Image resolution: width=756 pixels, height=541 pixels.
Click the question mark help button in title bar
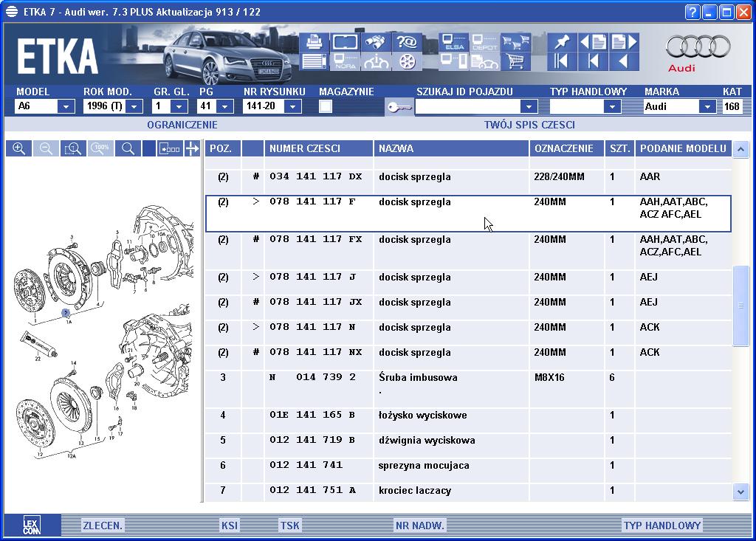[693, 12]
